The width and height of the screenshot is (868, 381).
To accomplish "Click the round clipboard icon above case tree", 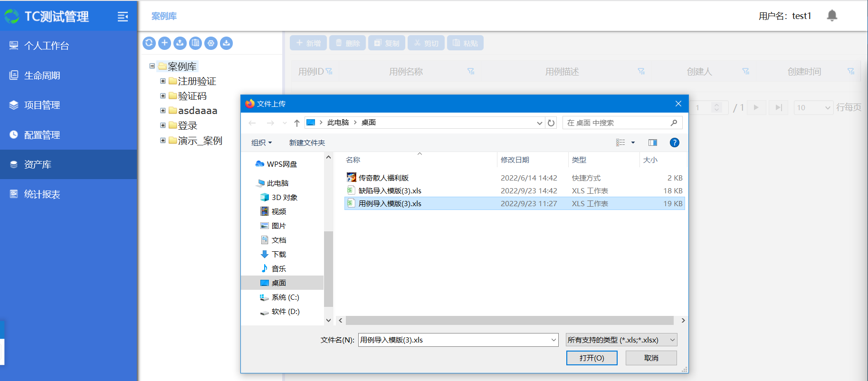I will [x=195, y=43].
